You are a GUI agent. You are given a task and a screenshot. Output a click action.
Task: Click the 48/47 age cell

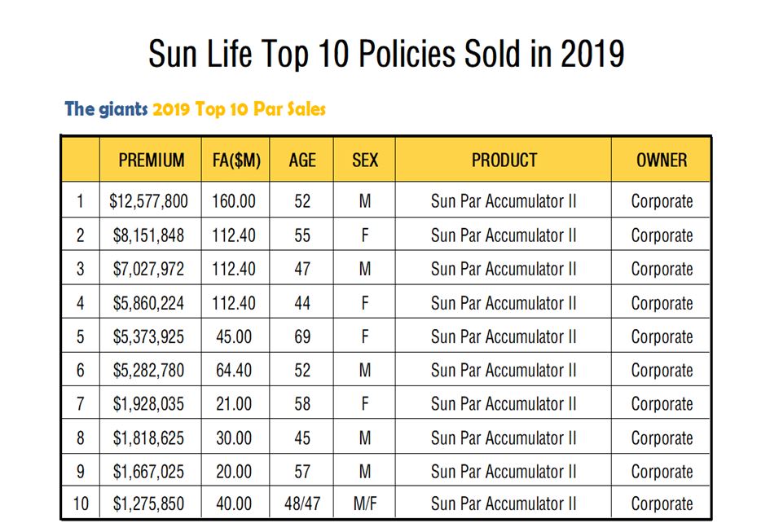pos(301,504)
